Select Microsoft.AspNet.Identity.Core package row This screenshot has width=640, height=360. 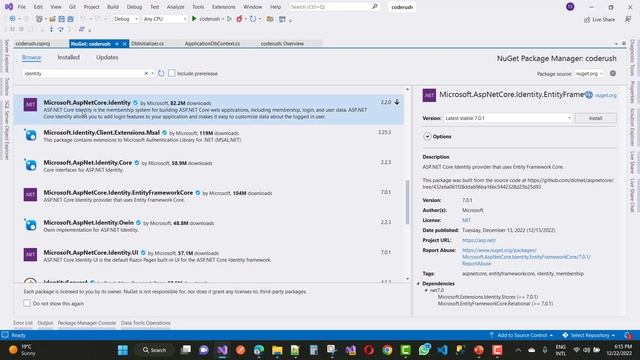209,166
